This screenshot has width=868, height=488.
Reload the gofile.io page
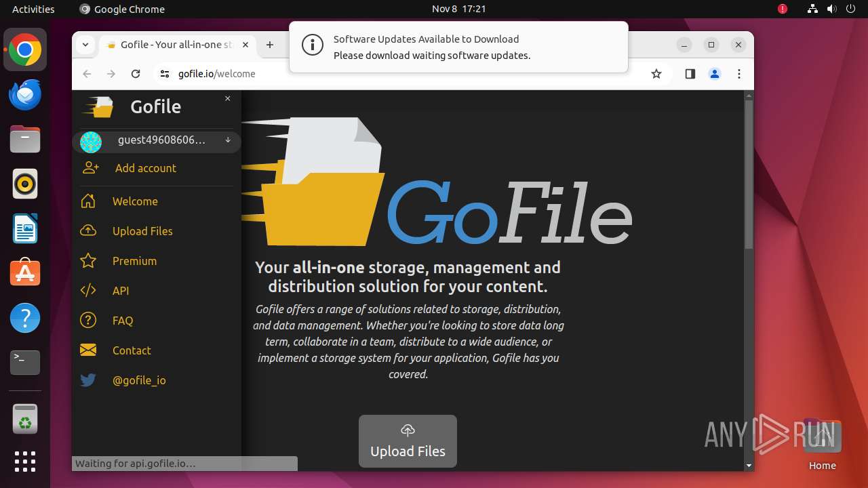136,74
